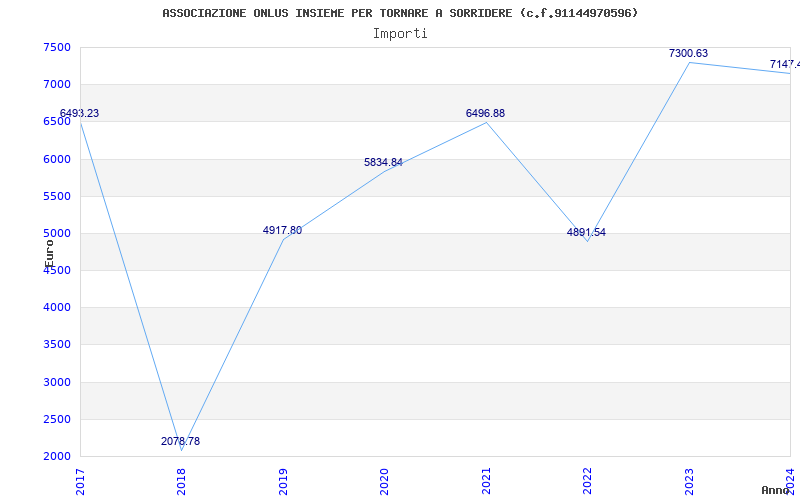
Task: Click the y-axis value 4000
Action: (x=57, y=308)
